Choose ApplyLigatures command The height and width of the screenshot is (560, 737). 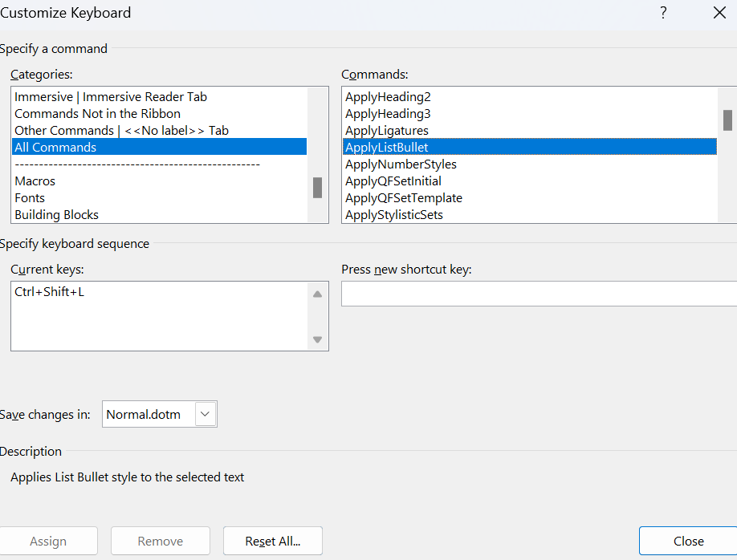[387, 131]
